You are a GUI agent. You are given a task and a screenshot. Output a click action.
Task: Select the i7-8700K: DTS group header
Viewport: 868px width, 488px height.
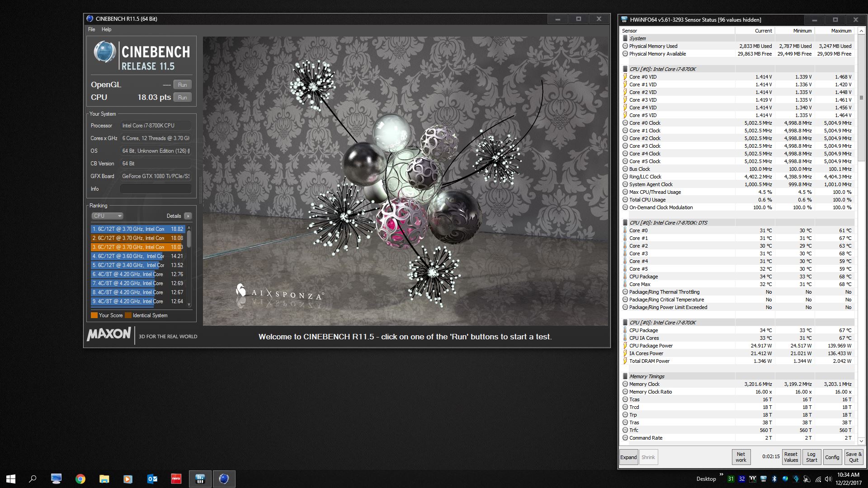[x=738, y=223]
